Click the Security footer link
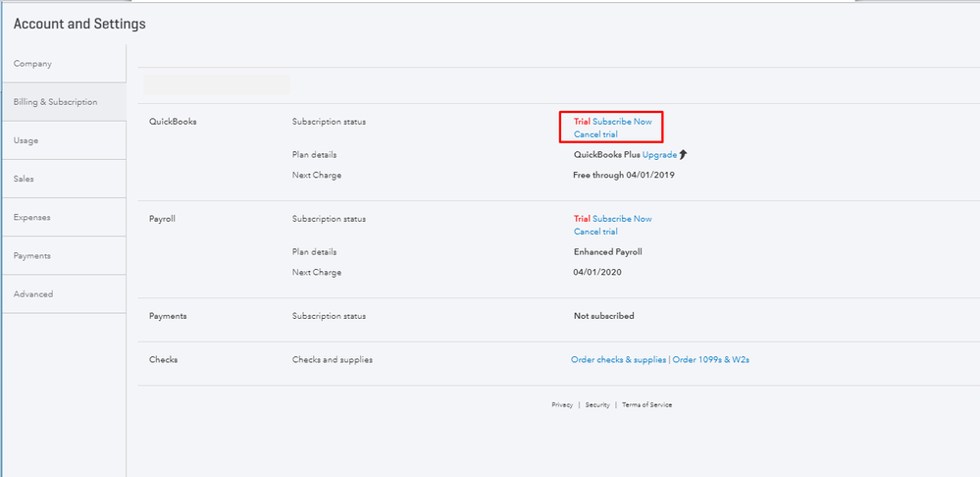The width and height of the screenshot is (980, 477). pos(597,404)
